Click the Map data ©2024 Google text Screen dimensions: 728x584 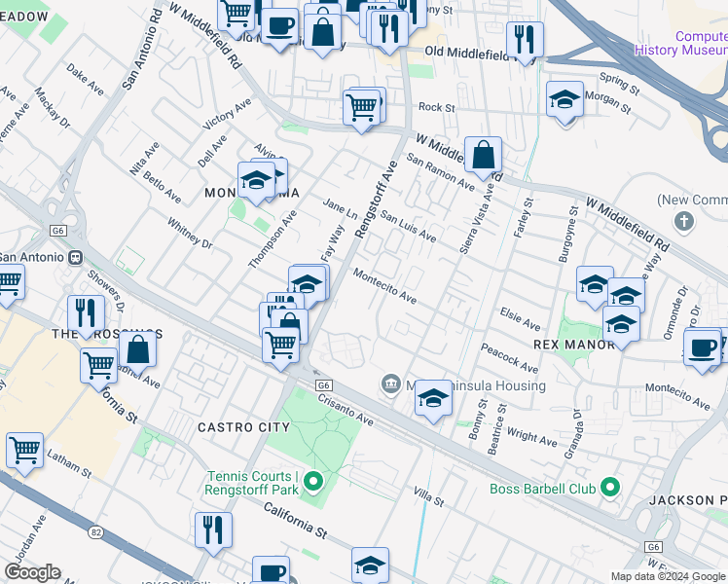(x=668, y=576)
